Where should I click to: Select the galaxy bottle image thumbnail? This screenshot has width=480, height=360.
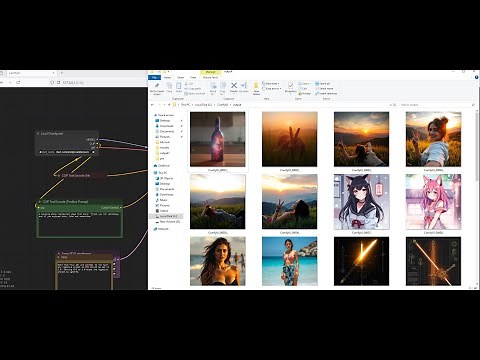point(218,139)
